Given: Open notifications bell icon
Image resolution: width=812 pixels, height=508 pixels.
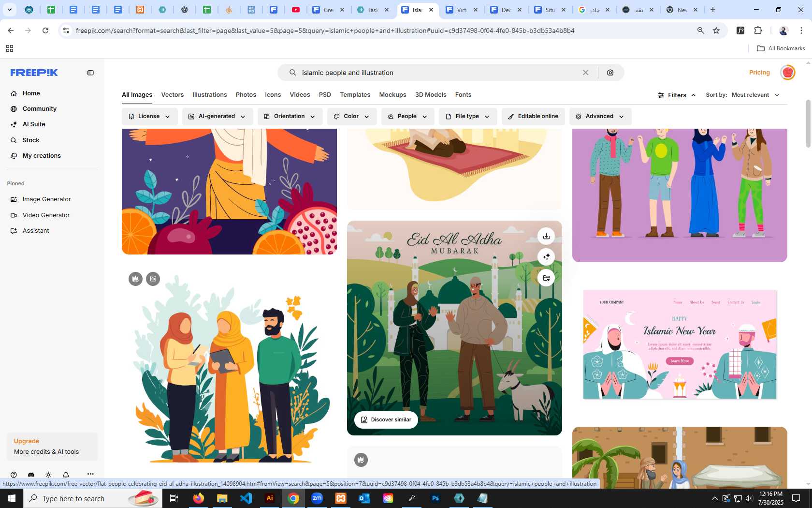Looking at the screenshot, I should click(66, 475).
